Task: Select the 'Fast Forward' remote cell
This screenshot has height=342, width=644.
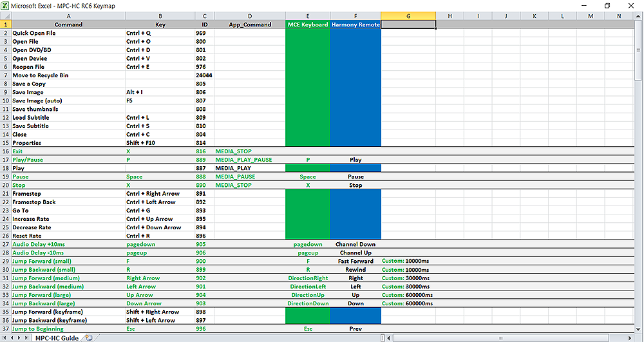Action: coord(355,261)
